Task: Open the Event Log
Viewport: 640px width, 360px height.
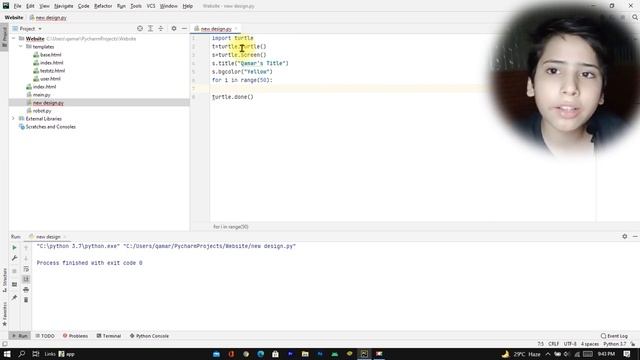Action: tap(614, 336)
